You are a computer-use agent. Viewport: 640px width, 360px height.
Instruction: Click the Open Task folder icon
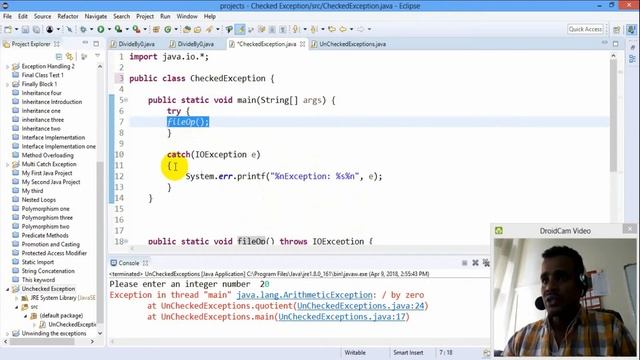(198, 29)
